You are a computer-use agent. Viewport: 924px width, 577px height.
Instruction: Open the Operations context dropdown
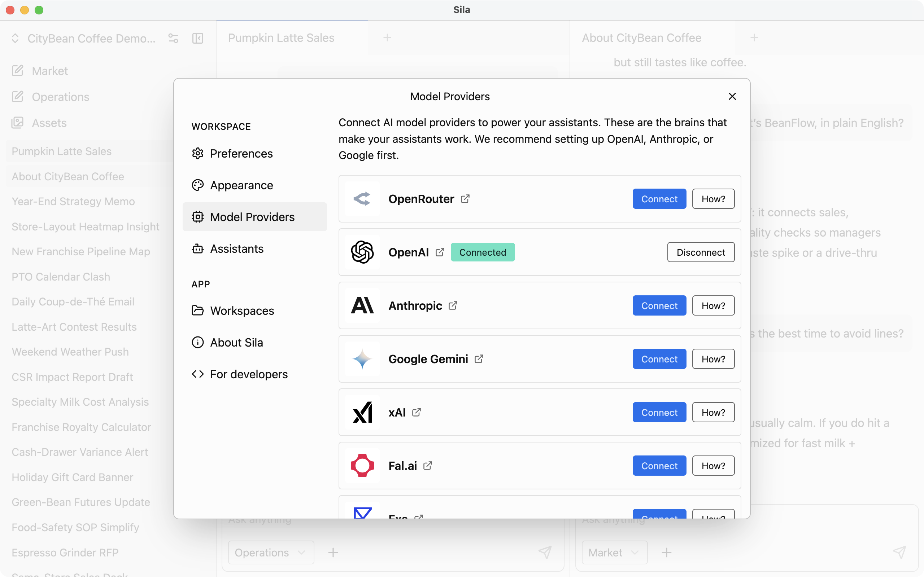[271, 552]
